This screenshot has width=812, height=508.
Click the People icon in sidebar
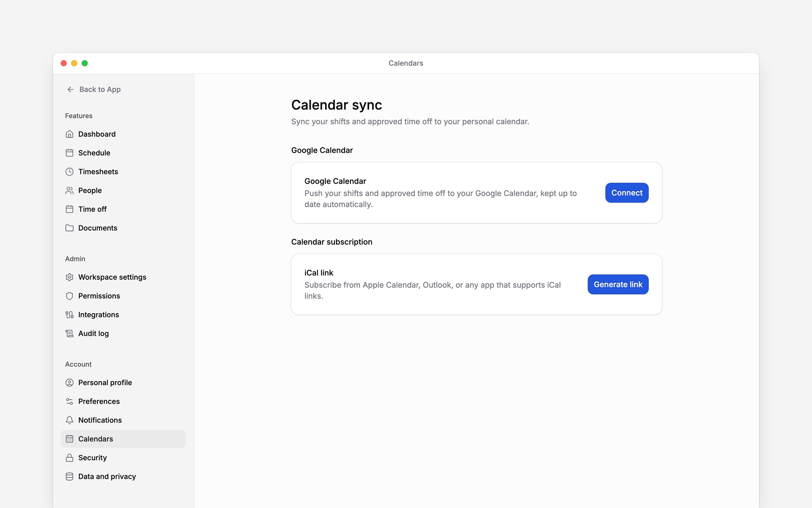point(70,190)
